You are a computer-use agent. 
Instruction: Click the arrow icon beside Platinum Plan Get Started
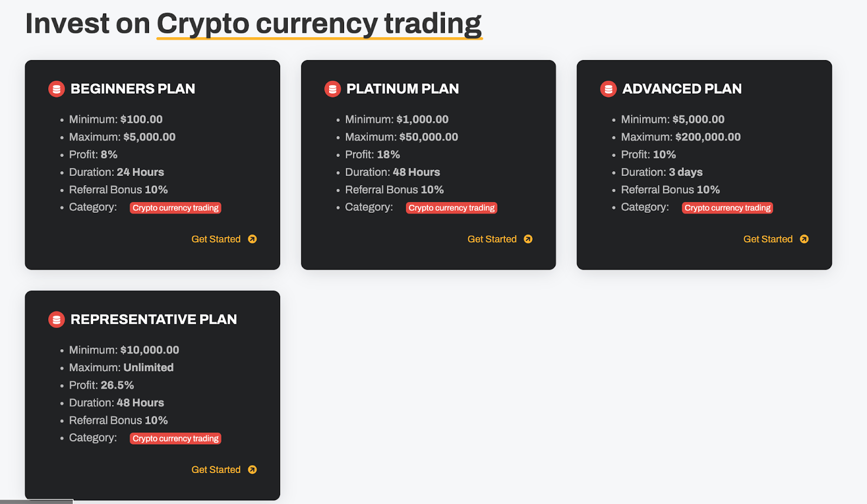(528, 239)
